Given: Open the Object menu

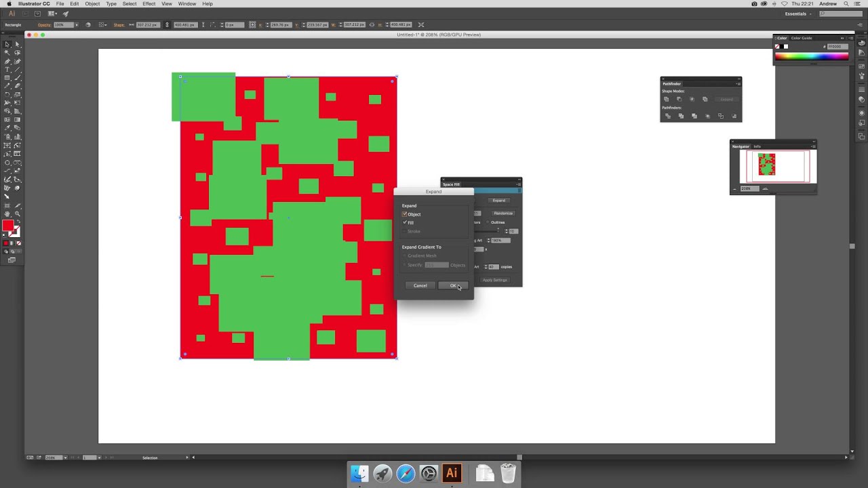Looking at the screenshot, I should [x=92, y=4].
